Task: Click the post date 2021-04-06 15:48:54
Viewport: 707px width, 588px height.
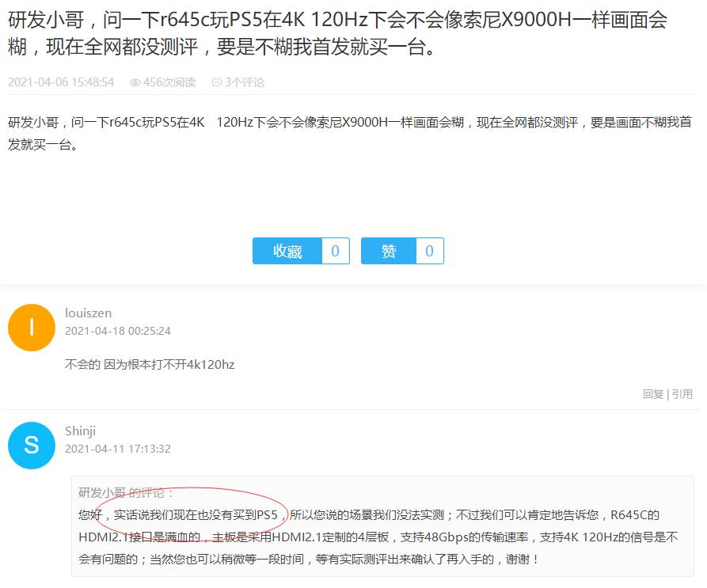Action: click(x=61, y=82)
